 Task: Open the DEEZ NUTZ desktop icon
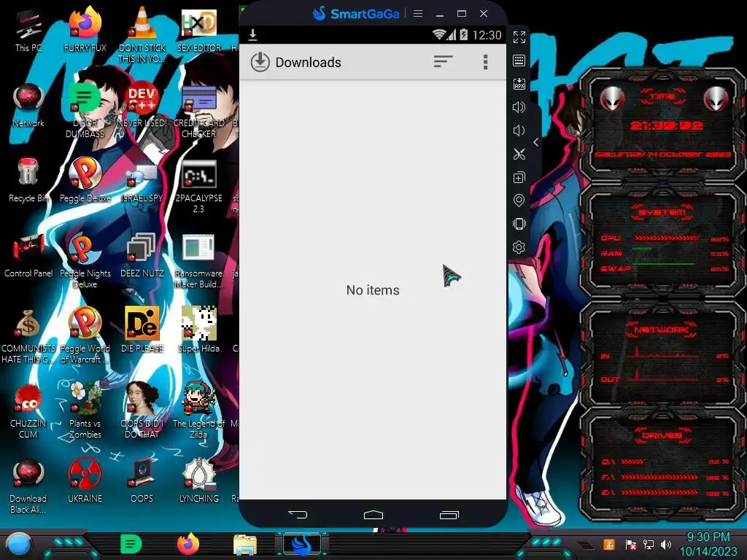[x=142, y=248]
